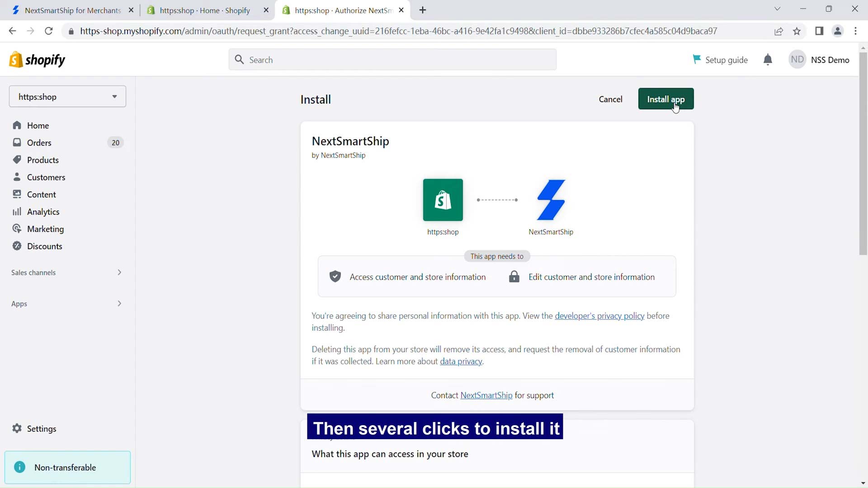Click into the Shopify search field
This screenshot has width=868, height=488.
click(x=392, y=60)
